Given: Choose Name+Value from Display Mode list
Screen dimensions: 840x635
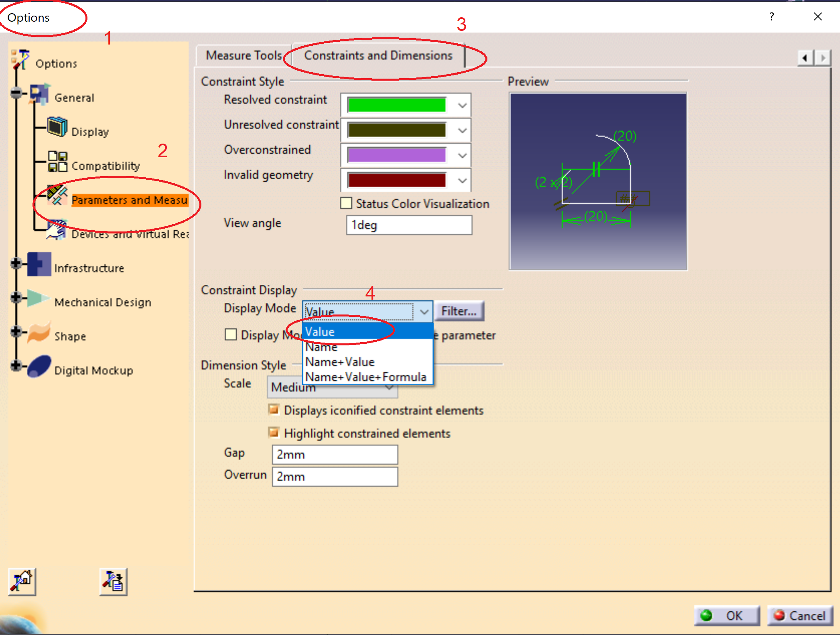Looking at the screenshot, I should coord(340,362).
